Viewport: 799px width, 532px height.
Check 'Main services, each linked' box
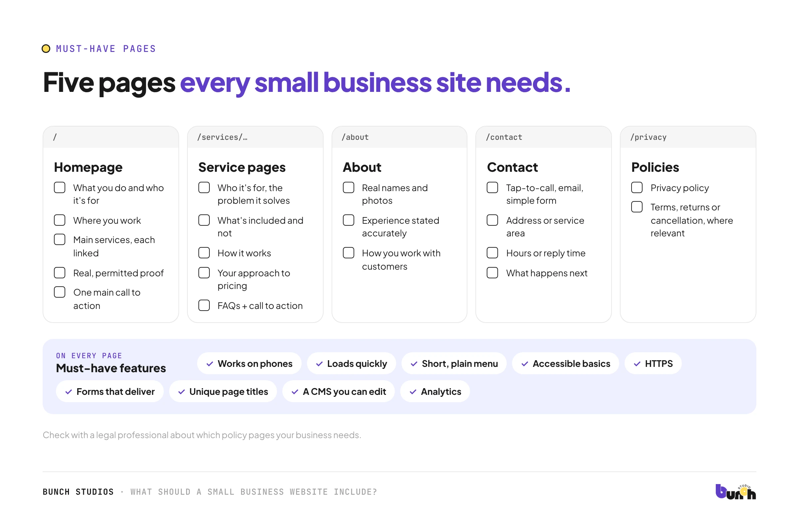pos(60,240)
